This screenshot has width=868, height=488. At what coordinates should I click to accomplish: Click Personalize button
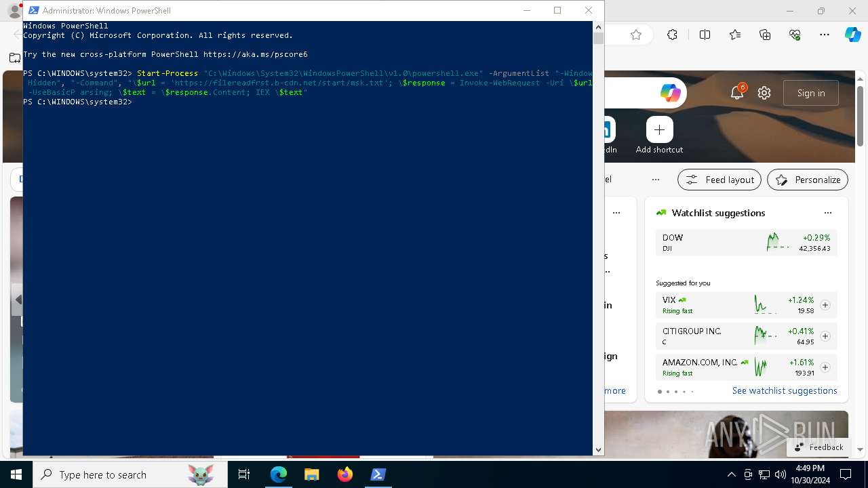(x=808, y=180)
